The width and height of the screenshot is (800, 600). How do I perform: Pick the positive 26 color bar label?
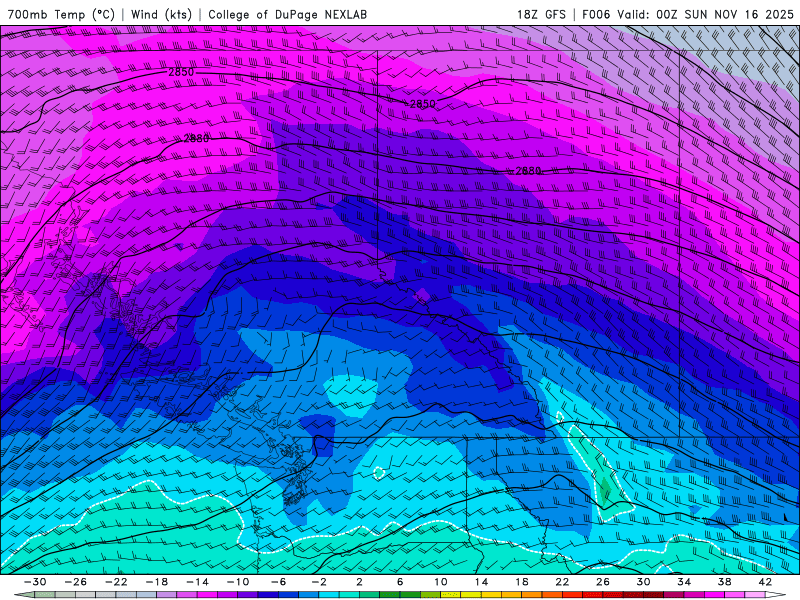[603, 582]
